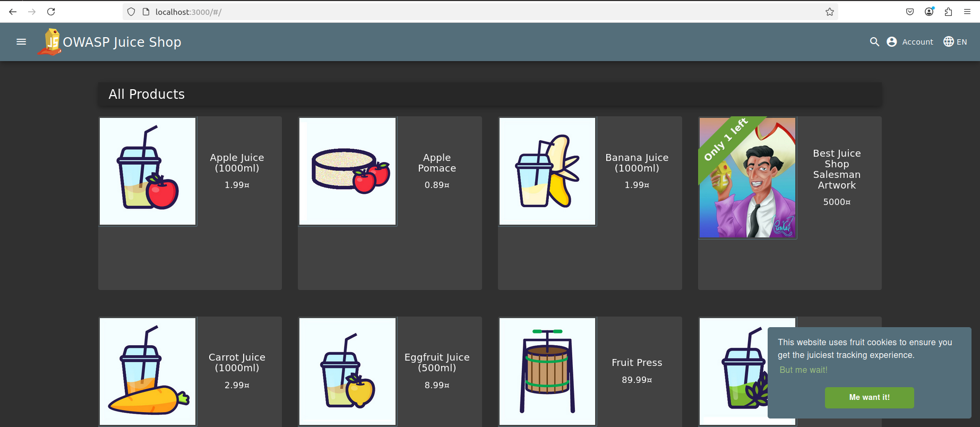980x427 pixels.
Task: Click the OWASP Juice Shop logo
Action: tap(50, 42)
